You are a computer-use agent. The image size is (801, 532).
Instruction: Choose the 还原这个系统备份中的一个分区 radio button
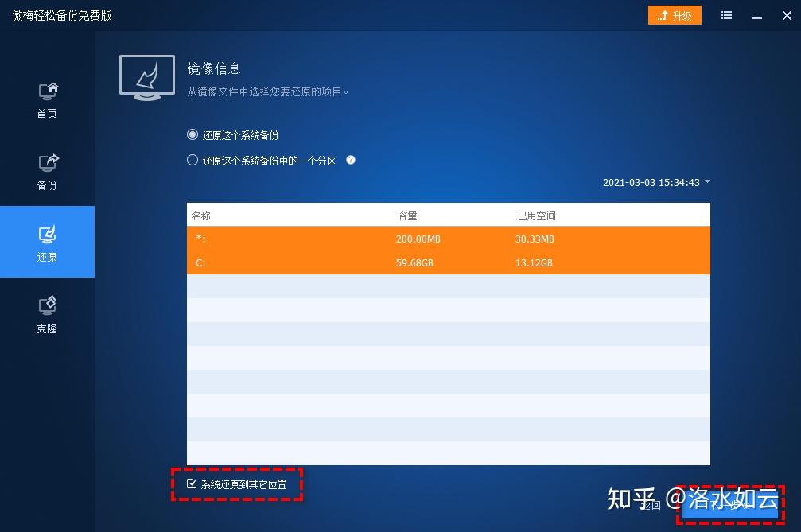click(x=192, y=160)
